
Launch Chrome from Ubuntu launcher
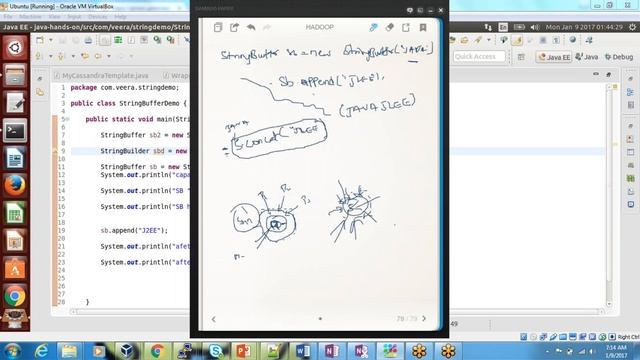click(15, 296)
